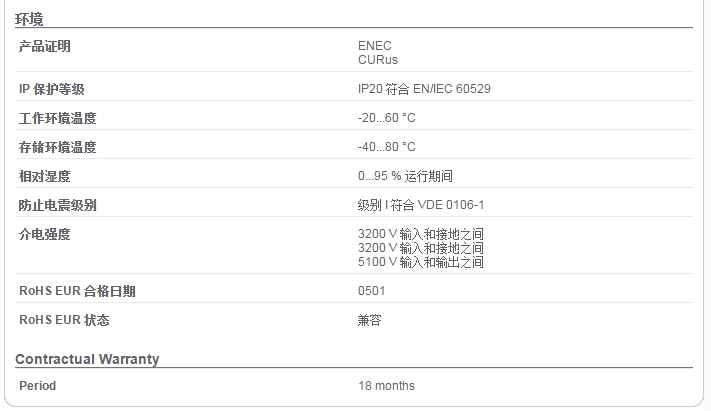Select the 存储环境温度 label
The image size is (711, 411).
pos(58,147)
